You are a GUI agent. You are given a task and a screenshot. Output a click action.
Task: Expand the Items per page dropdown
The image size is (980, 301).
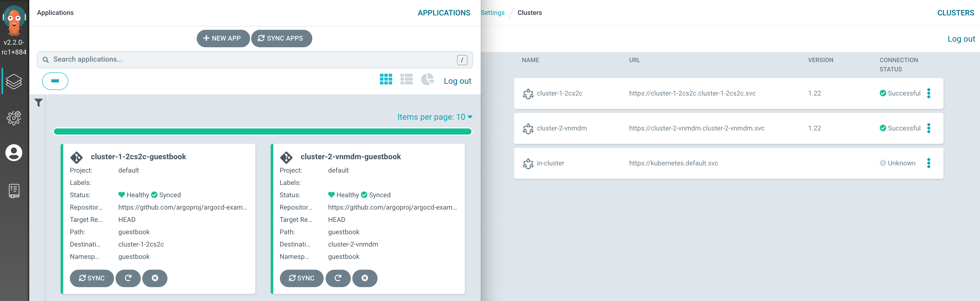click(435, 117)
